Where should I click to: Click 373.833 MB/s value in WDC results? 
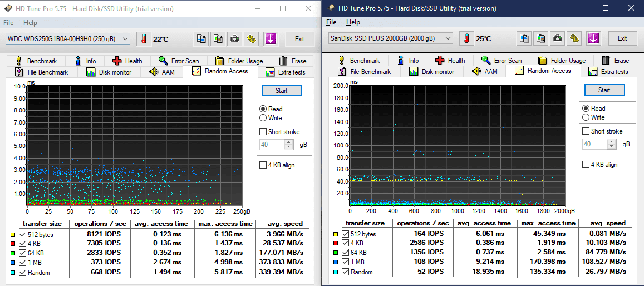click(281, 263)
